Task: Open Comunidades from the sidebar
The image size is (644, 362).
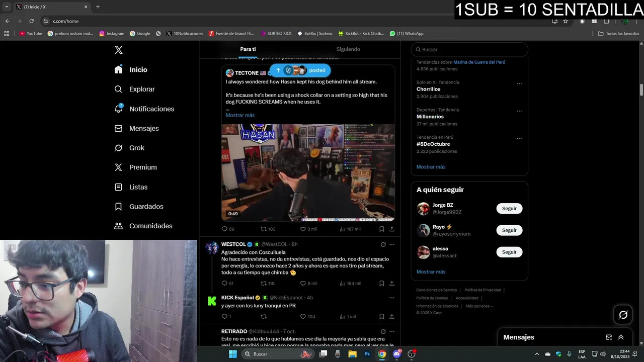Action: point(143,226)
